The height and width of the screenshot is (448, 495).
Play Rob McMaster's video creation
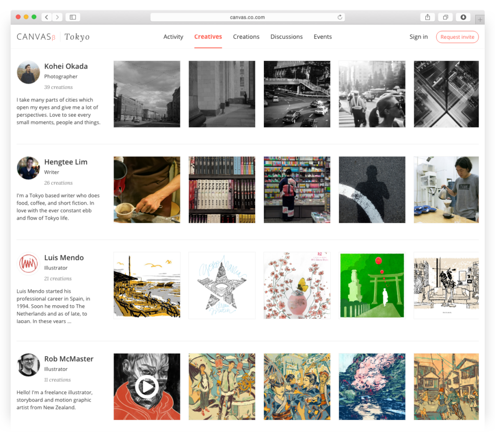147,387
